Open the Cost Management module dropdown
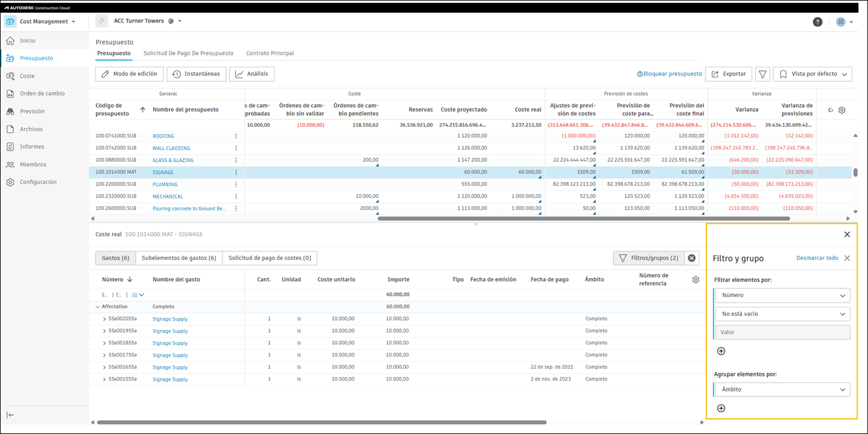Screen dimensions: 868x434 click(x=47, y=22)
